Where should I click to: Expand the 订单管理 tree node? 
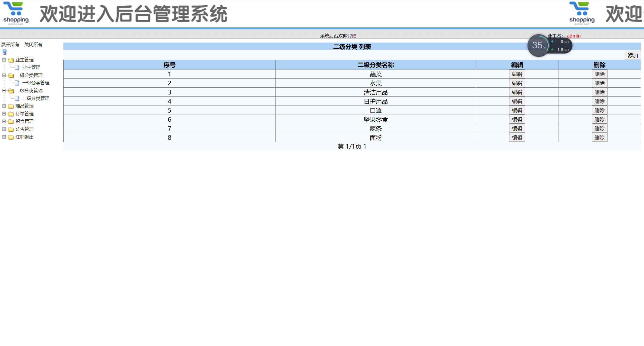[4, 114]
